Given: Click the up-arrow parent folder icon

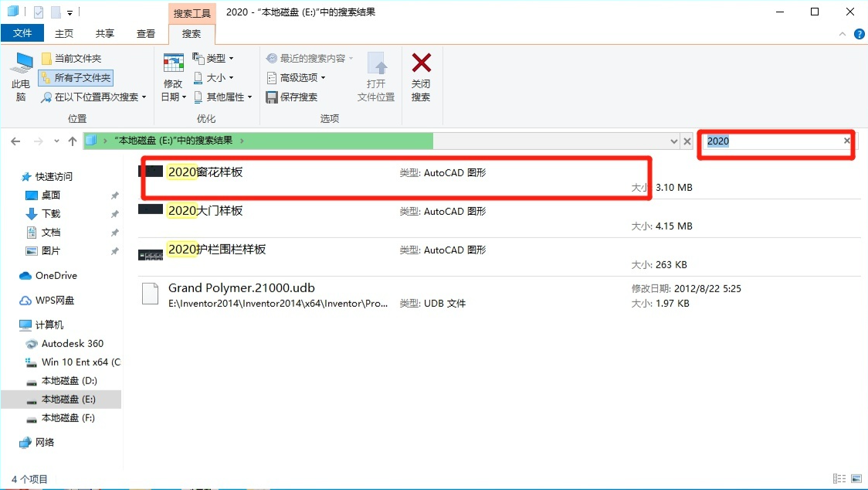Looking at the screenshot, I should tap(73, 141).
